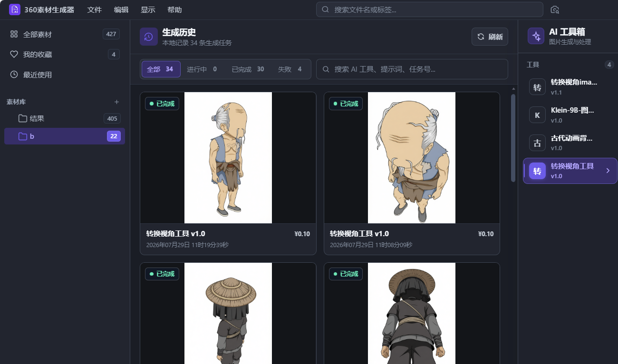Viewport: 618px width, 364px height.
Task: Click the b folder icon
Action: 22,136
